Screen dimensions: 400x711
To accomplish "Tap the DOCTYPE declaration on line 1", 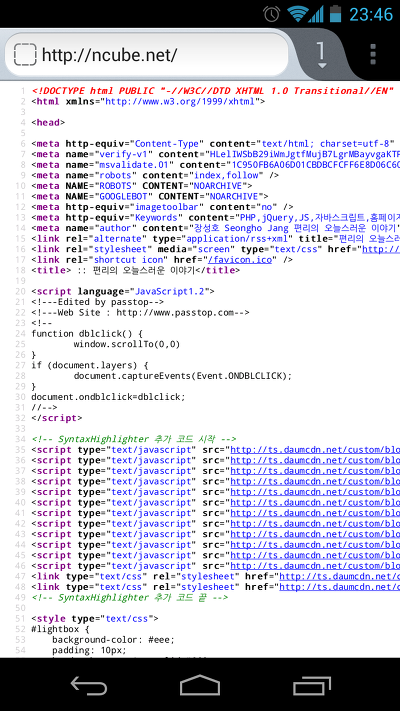I will coord(213,91).
